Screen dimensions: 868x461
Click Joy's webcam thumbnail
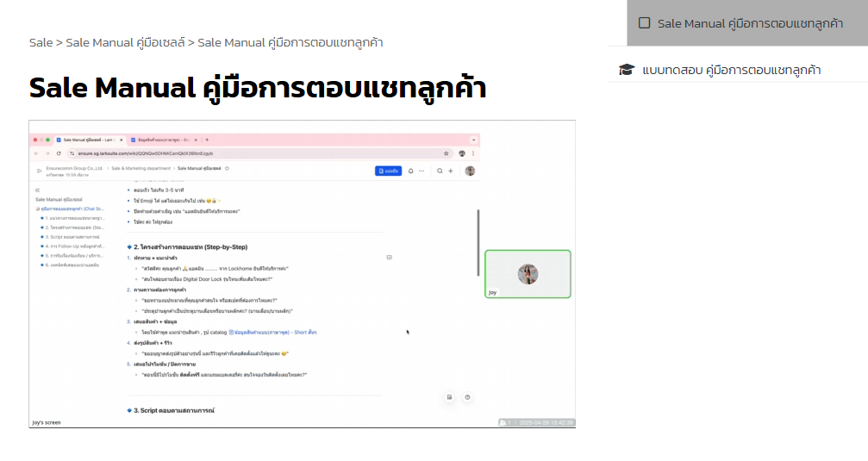[x=528, y=274]
